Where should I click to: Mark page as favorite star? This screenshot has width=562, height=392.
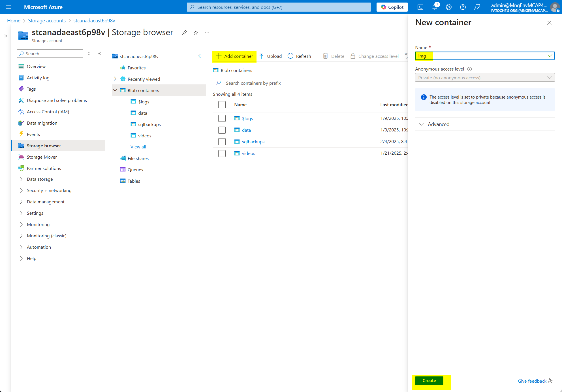pyautogui.click(x=196, y=33)
